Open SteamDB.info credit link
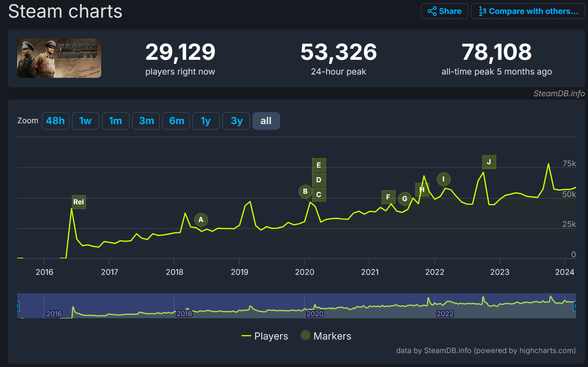Viewport: 588px width, 367px height. point(559,93)
